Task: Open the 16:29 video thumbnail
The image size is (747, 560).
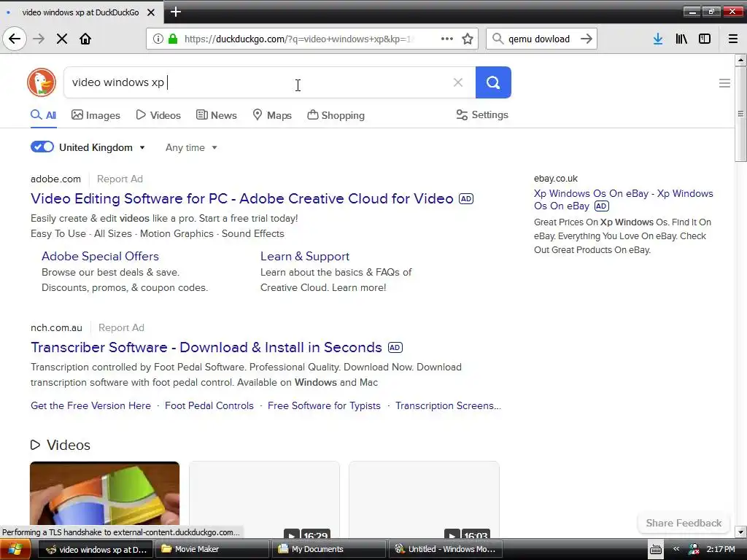Action: [264, 499]
